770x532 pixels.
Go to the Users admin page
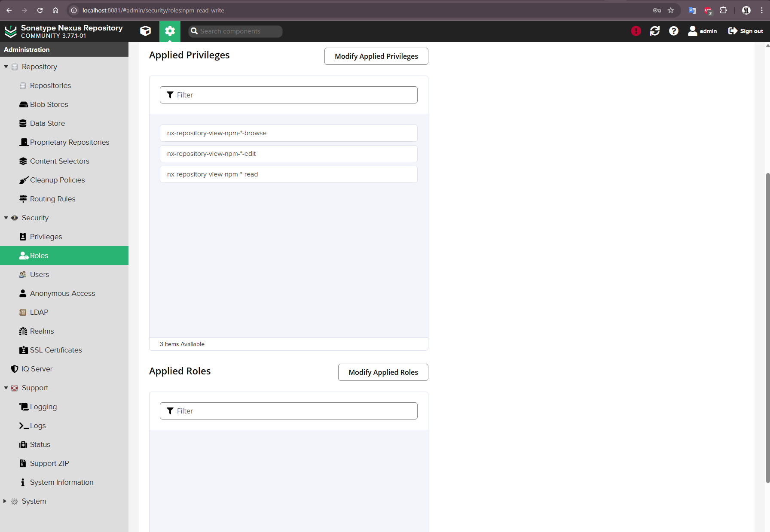pos(39,274)
